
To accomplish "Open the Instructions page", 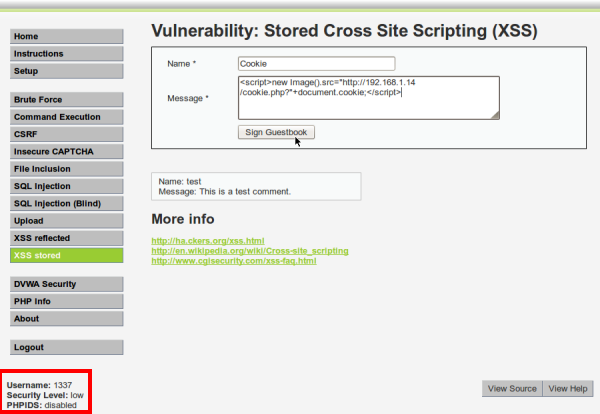I will [x=67, y=54].
